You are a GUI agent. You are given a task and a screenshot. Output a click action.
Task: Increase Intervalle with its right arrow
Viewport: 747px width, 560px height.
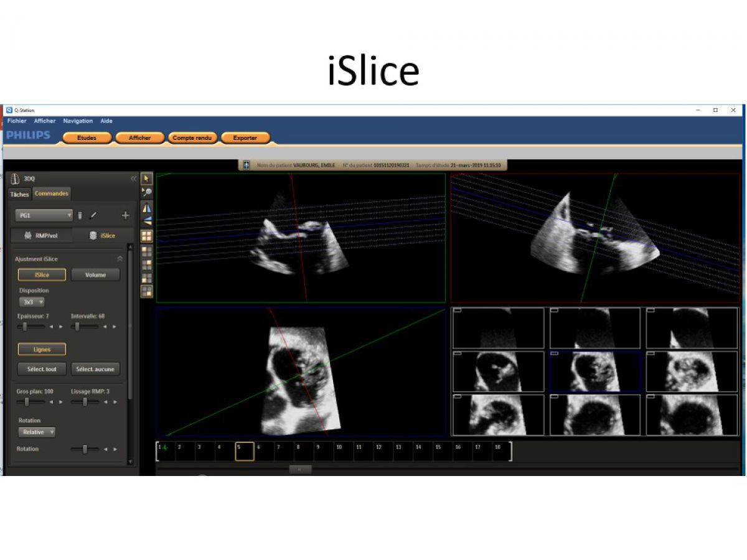[115, 327]
